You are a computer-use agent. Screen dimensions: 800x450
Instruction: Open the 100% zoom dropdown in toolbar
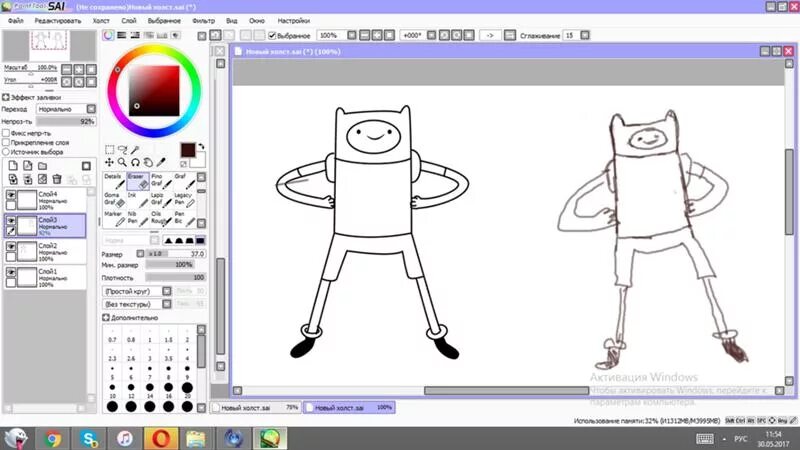[x=352, y=35]
